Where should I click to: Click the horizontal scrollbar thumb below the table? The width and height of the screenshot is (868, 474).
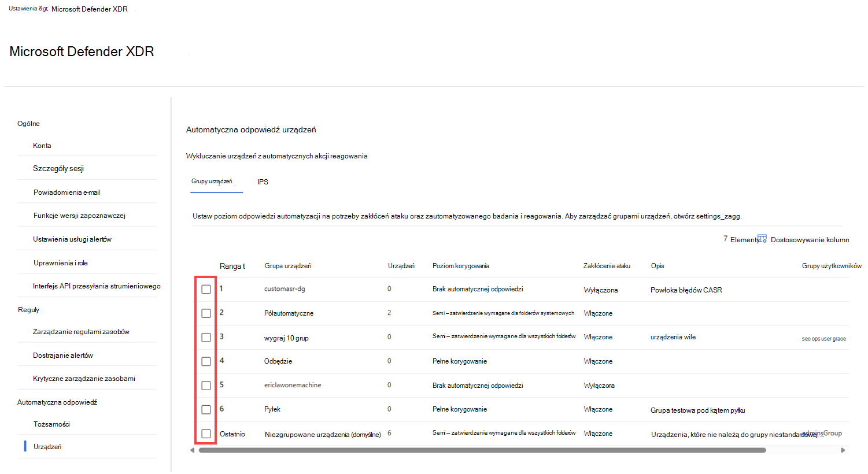482,450
